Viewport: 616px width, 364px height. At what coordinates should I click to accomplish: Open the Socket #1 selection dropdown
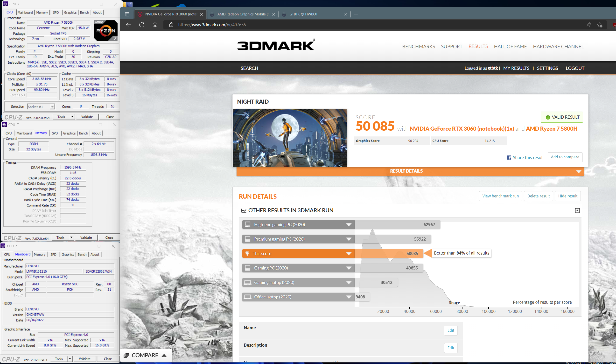[52, 107]
